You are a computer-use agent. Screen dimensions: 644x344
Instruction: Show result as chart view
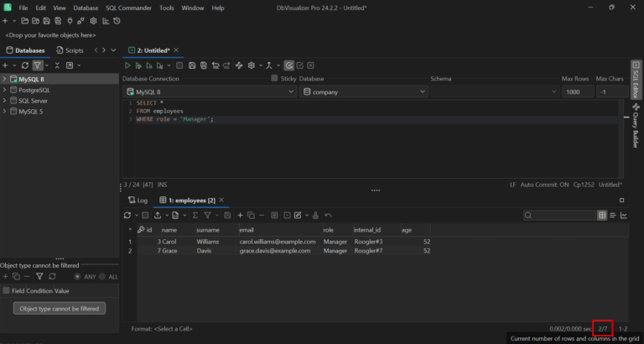pos(624,216)
